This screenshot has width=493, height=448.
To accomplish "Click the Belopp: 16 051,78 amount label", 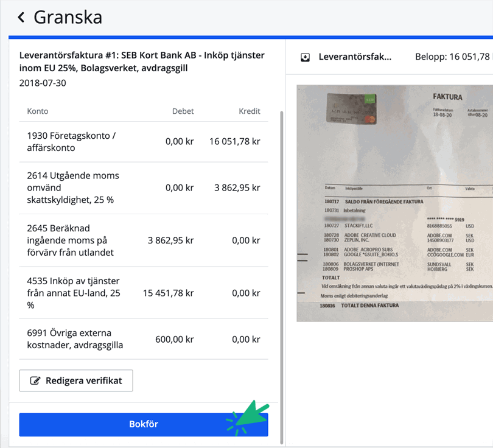I will (x=451, y=57).
